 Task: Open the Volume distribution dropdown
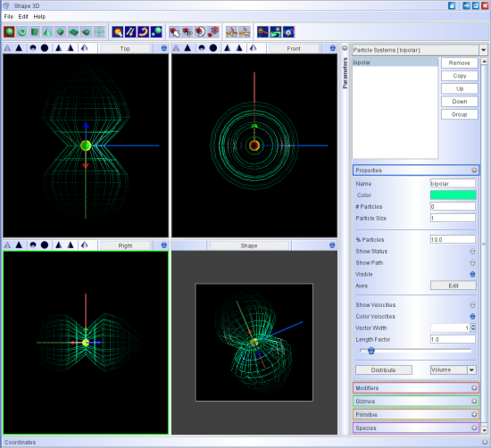471,370
